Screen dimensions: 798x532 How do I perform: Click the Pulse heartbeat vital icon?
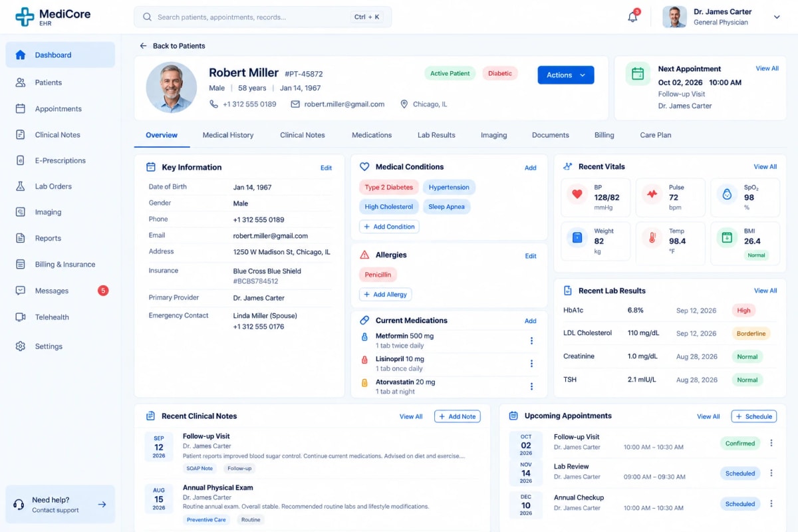tap(652, 195)
